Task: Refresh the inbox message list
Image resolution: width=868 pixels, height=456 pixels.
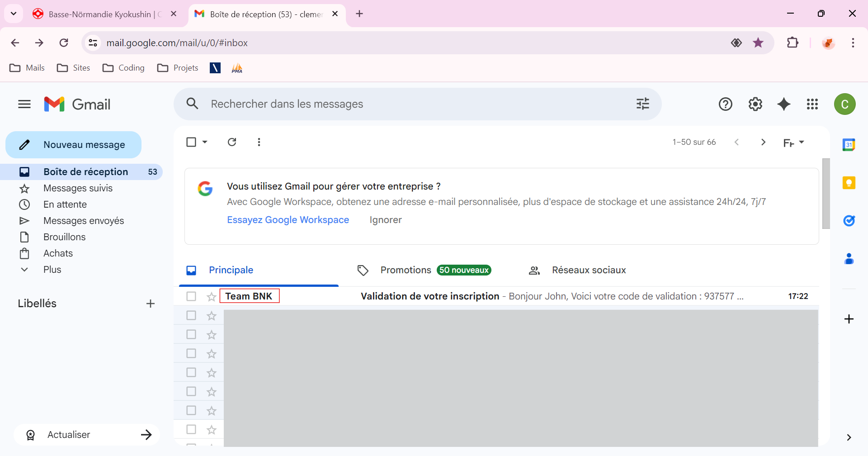Action: pyautogui.click(x=232, y=142)
